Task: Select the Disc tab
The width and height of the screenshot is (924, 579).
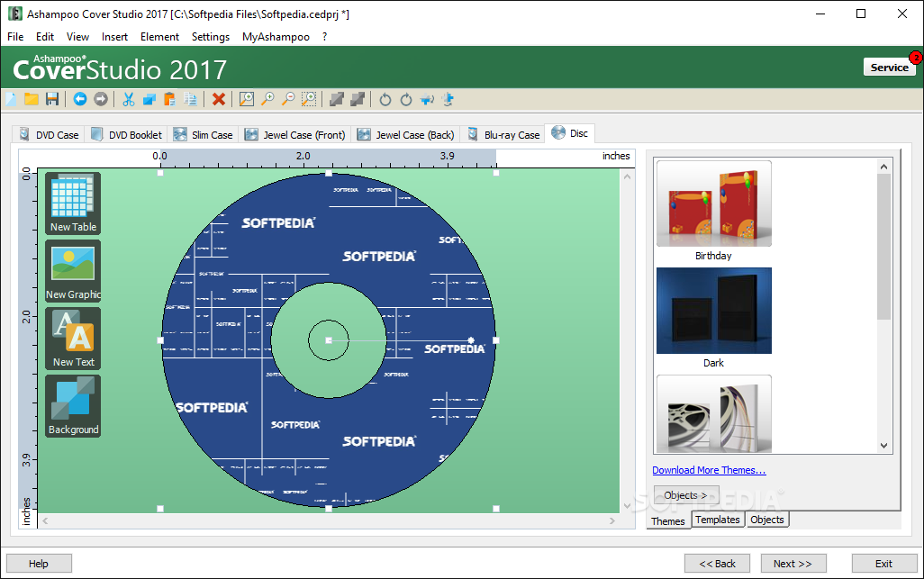Action: click(570, 133)
